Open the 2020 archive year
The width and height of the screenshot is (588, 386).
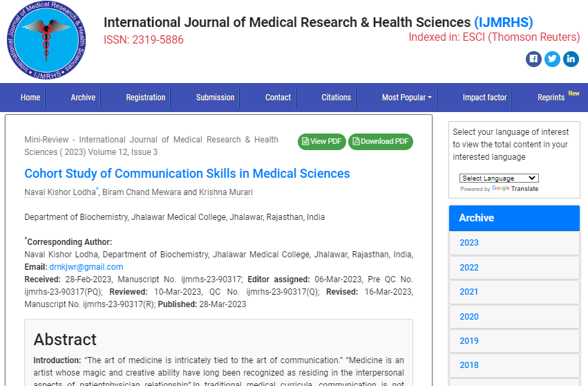pos(469,317)
